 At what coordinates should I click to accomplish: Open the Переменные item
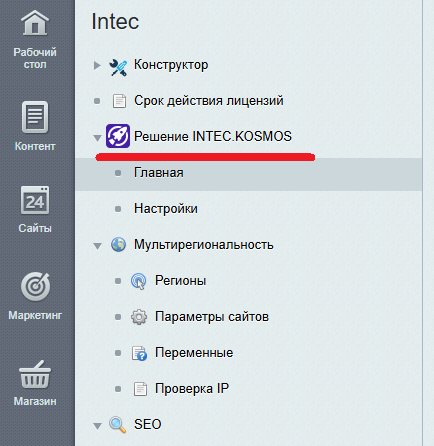tap(194, 353)
